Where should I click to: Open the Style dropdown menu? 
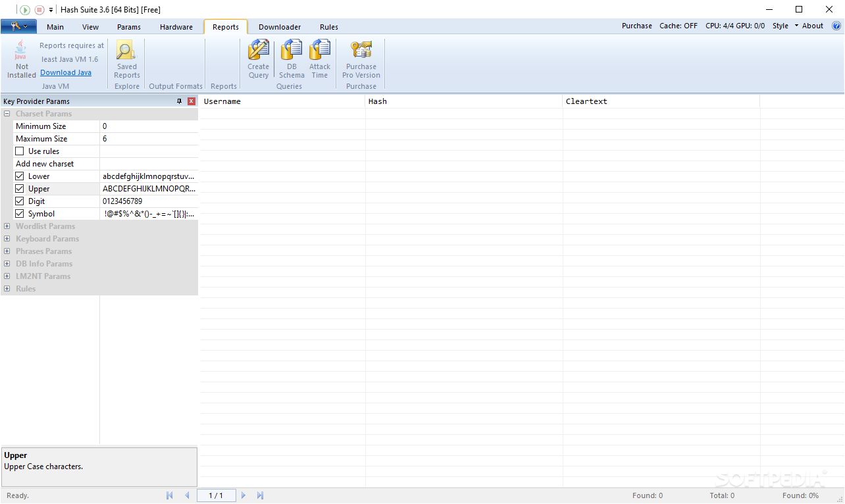point(785,26)
